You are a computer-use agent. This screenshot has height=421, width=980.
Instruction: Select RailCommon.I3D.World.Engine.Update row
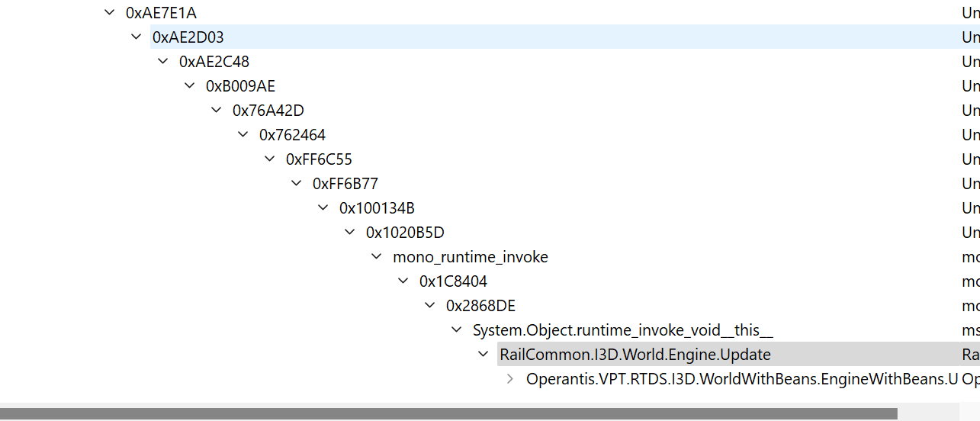click(635, 355)
